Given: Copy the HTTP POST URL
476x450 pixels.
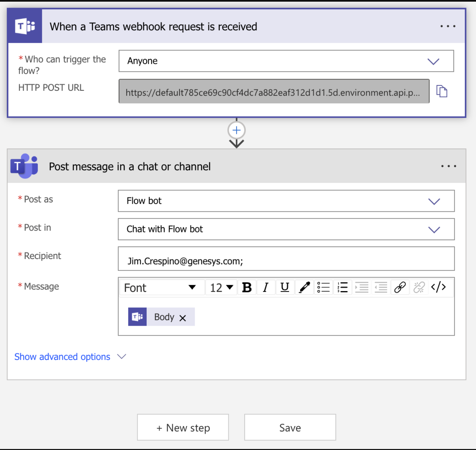Looking at the screenshot, I should (442, 91).
